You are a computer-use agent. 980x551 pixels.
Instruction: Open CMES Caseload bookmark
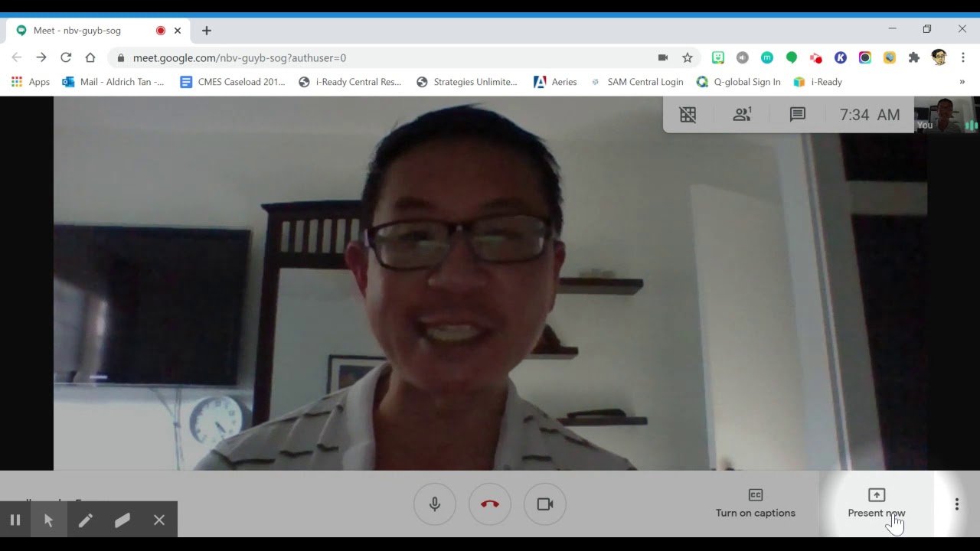pyautogui.click(x=233, y=82)
